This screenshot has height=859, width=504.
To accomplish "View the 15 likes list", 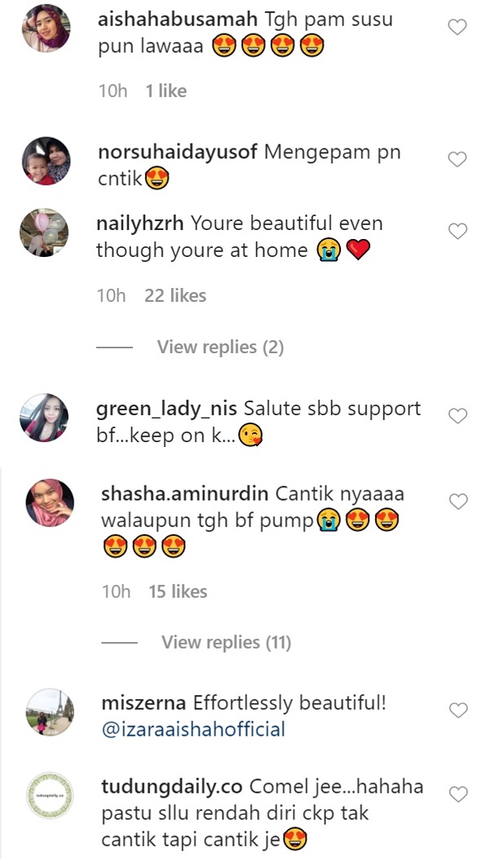I will coord(178,591).
